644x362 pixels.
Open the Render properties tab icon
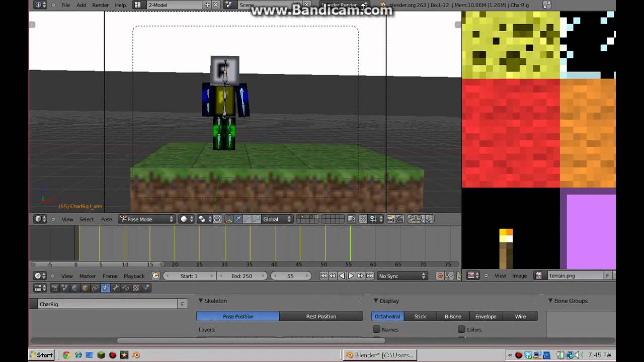point(54,288)
